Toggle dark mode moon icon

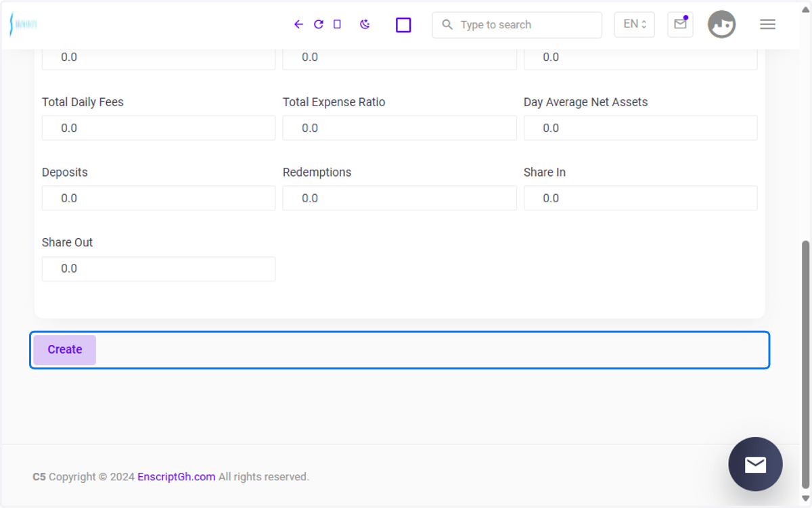[x=365, y=24]
